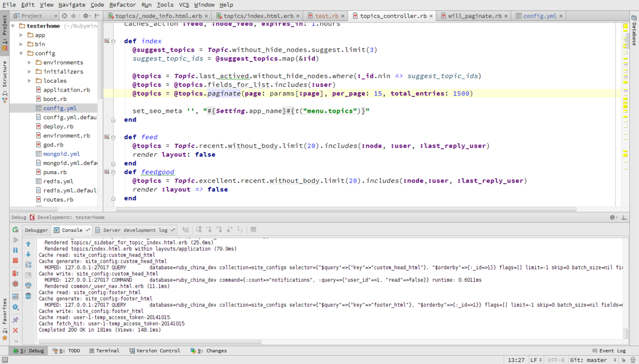Expand the environments folder
The image size is (639, 364).
(x=30, y=62)
